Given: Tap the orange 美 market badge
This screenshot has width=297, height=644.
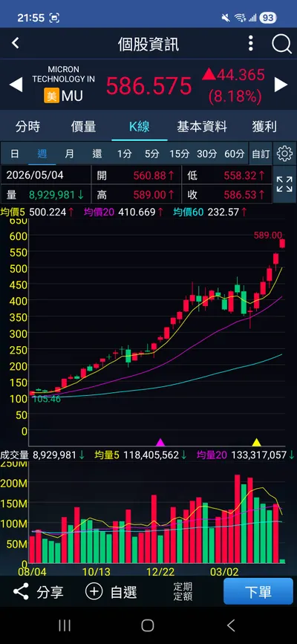Looking at the screenshot, I should [51, 96].
